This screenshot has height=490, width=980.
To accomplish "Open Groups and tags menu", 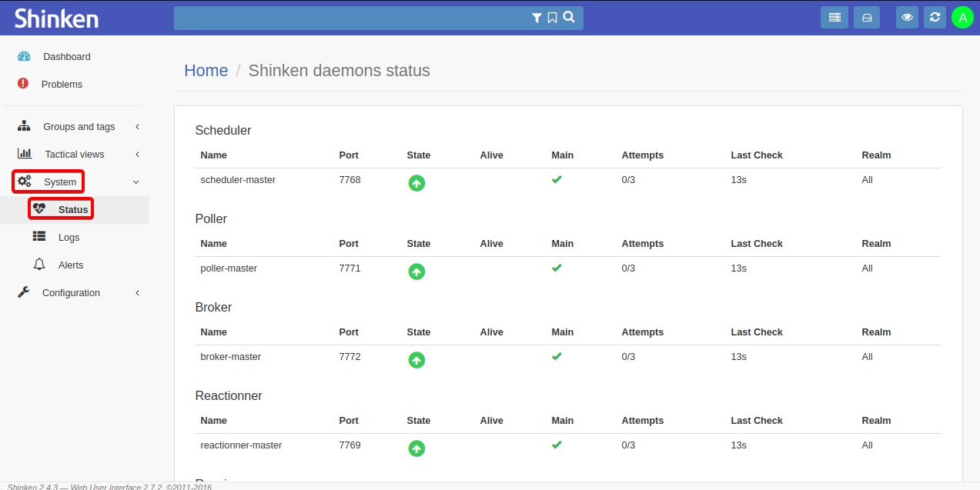I will click(x=79, y=127).
